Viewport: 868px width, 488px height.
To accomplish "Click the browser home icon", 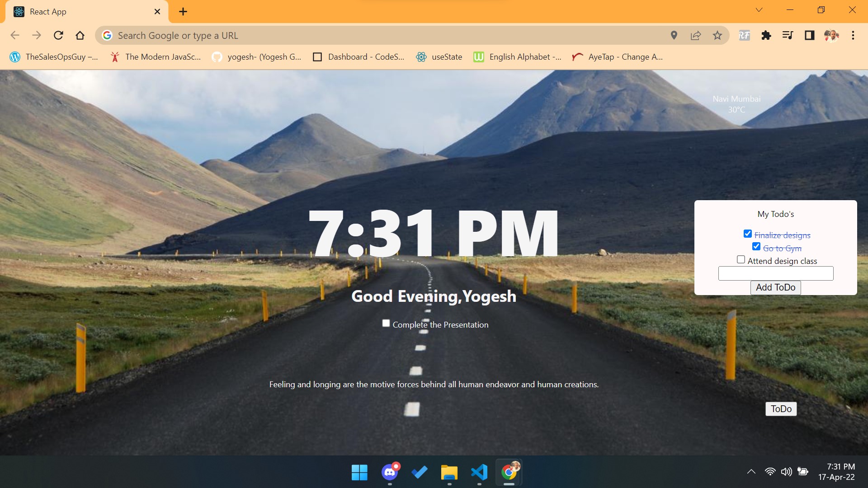I will pos(80,35).
